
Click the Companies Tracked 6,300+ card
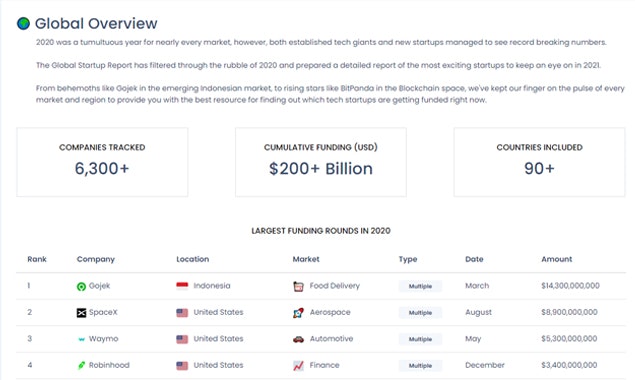(102, 162)
